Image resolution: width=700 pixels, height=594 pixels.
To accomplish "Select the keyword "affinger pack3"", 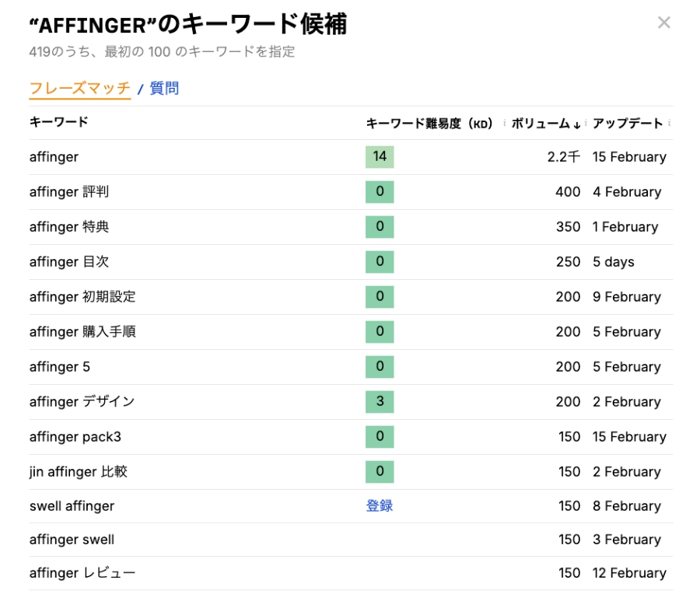I will 75,436.
